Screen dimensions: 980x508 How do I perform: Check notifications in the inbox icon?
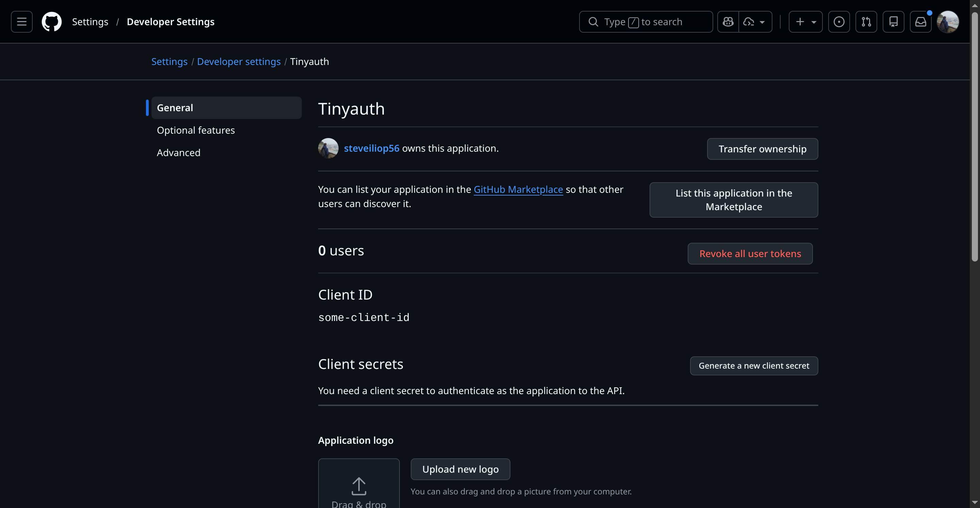(921, 22)
